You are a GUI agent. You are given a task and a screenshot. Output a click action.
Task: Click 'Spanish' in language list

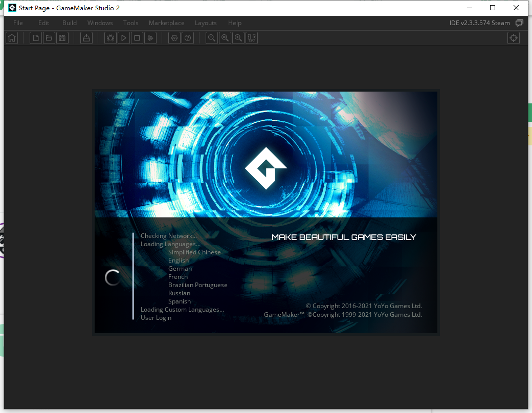click(180, 301)
